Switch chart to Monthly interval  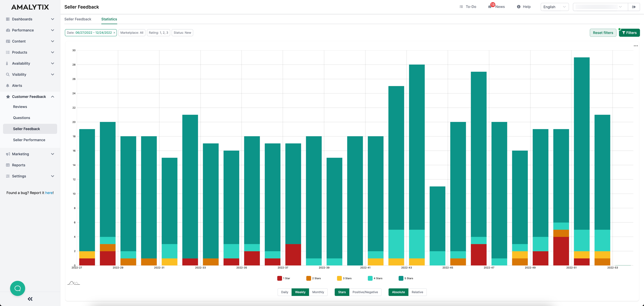tap(318, 292)
